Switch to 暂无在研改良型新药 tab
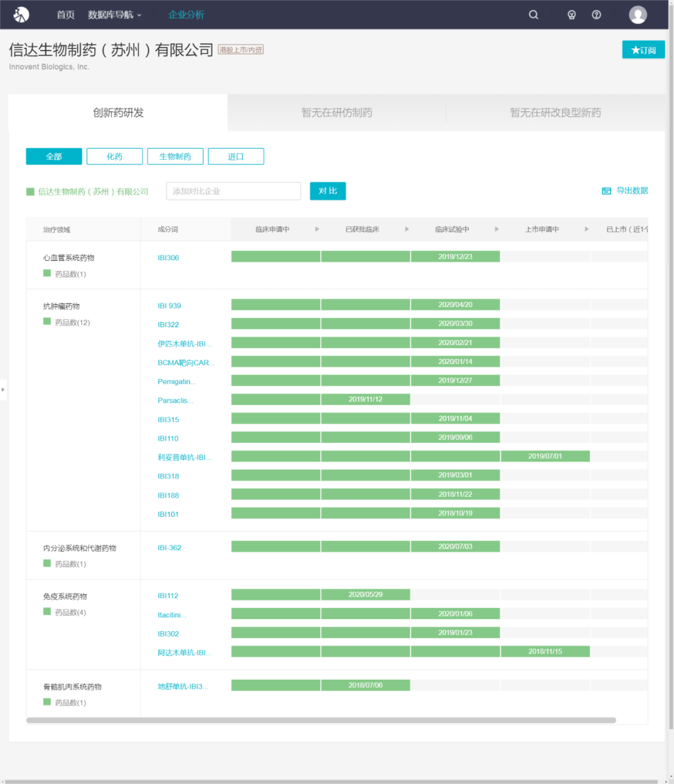This screenshot has width=674, height=784. click(x=555, y=112)
